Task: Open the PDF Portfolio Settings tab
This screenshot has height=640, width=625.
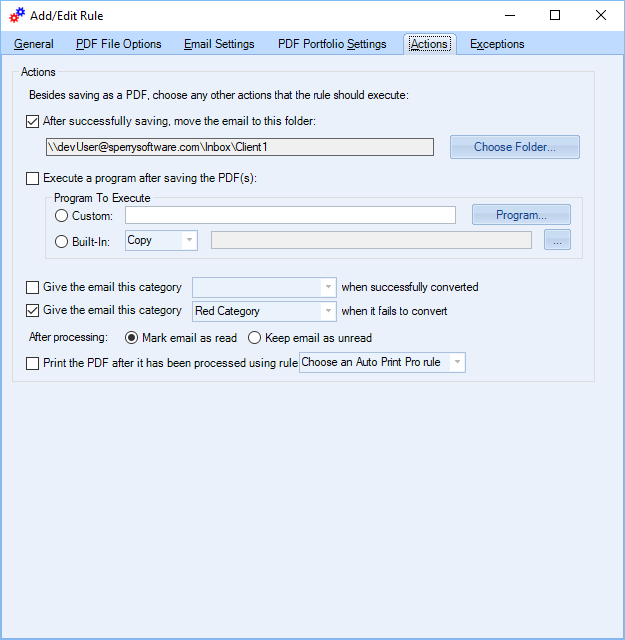Action: click(x=331, y=44)
